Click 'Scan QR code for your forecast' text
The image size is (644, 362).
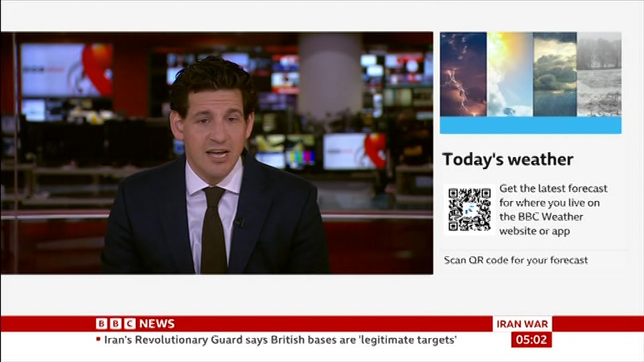point(516,260)
